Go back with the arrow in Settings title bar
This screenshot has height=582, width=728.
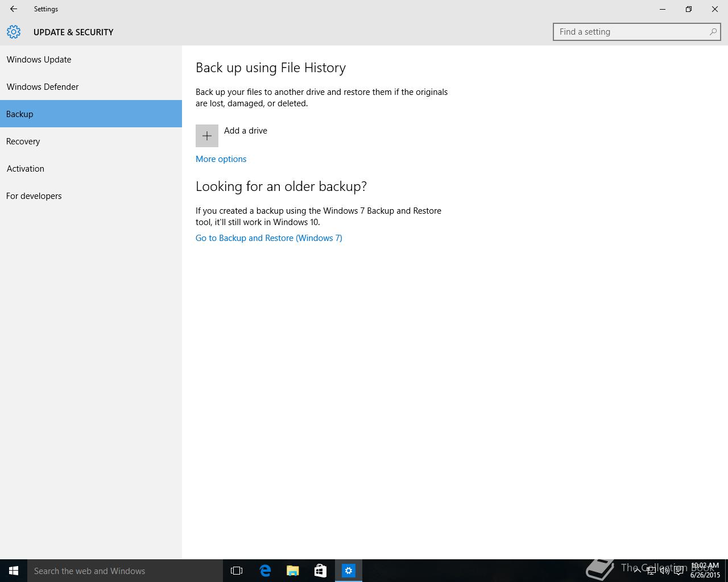(x=14, y=9)
